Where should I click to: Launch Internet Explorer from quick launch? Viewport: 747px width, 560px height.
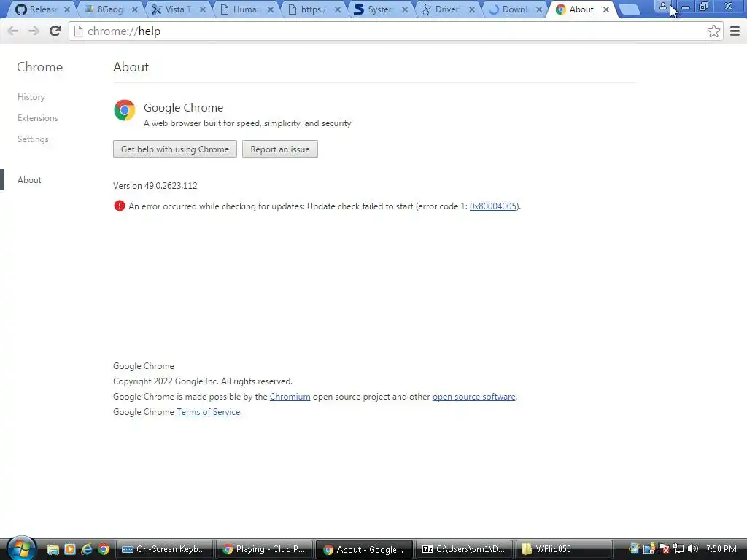point(86,550)
